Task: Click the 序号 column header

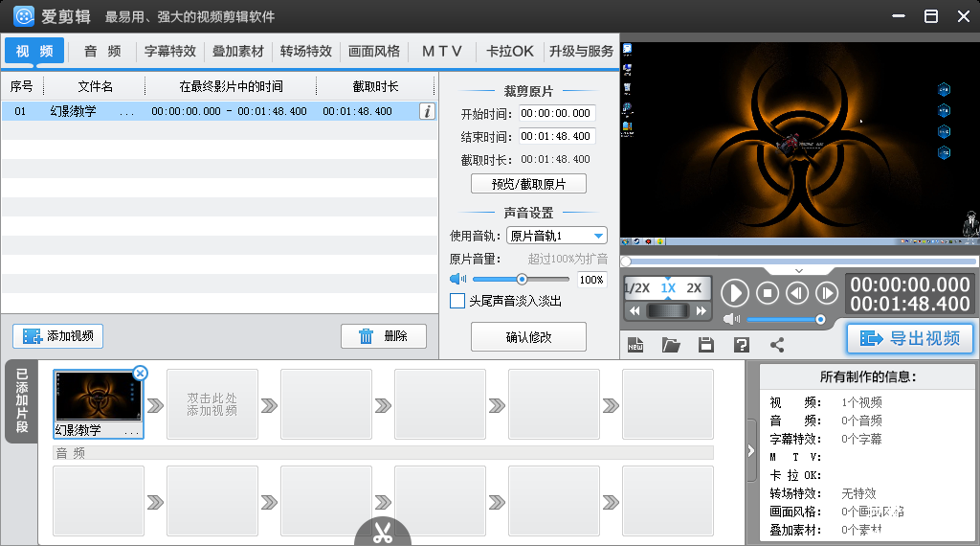Action: coord(22,86)
